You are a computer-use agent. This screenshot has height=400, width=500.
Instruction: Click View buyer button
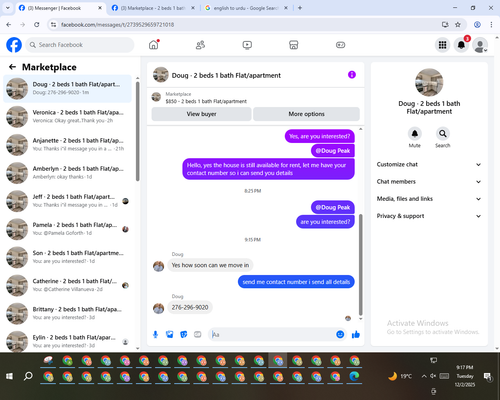[201, 114]
